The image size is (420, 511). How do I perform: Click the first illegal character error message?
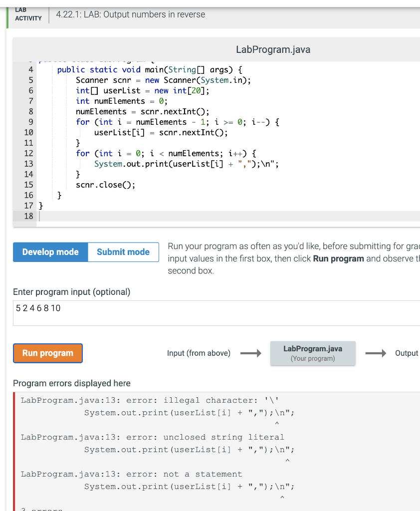click(150, 400)
